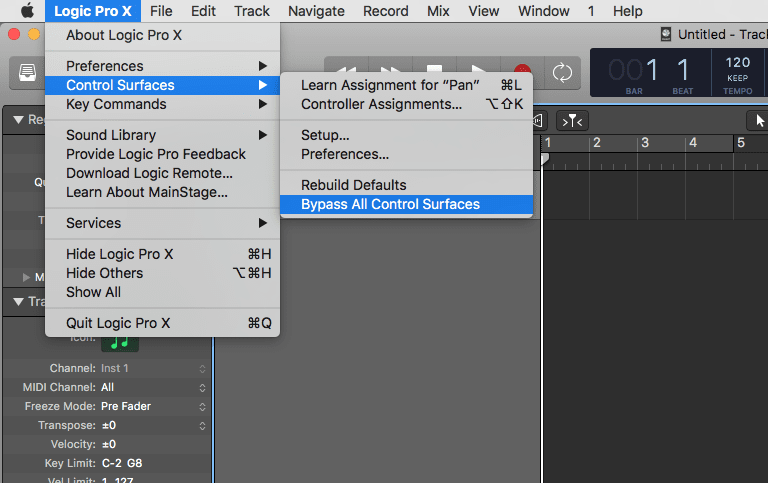The image size is (768, 483).
Task: Click the yellow minimize window button
Action: coord(34,34)
